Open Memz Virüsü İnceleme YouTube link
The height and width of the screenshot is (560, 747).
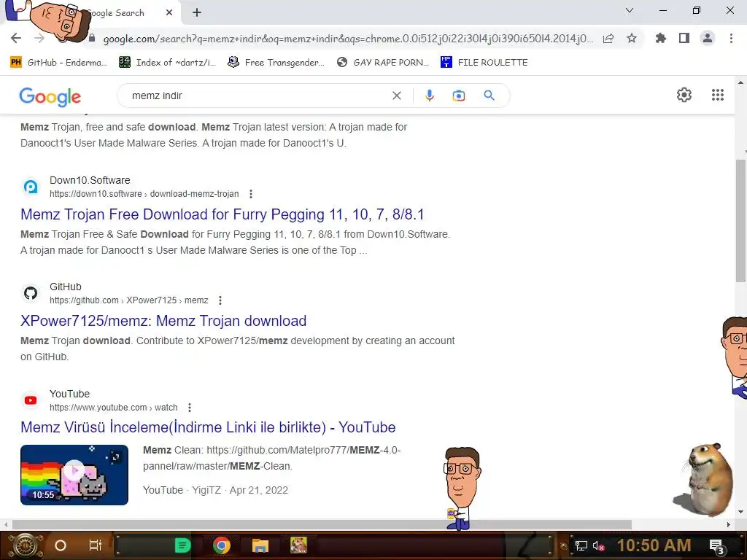pyautogui.click(x=208, y=427)
